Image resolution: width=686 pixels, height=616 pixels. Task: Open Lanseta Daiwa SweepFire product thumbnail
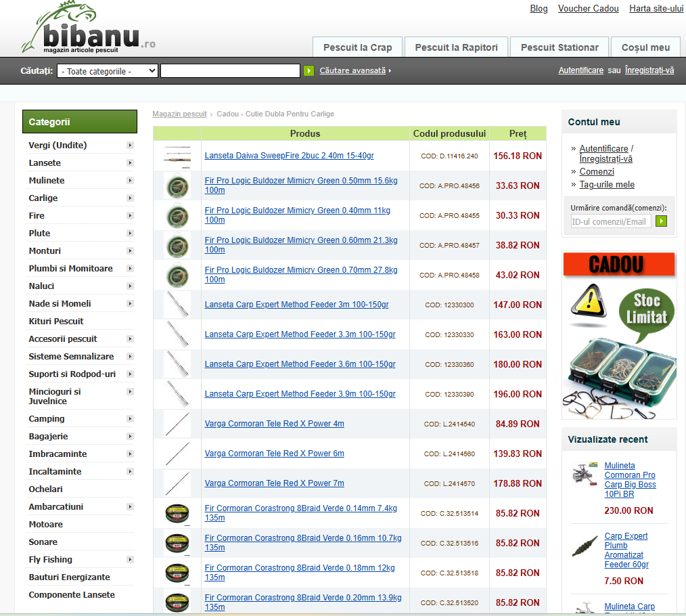point(177,156)
